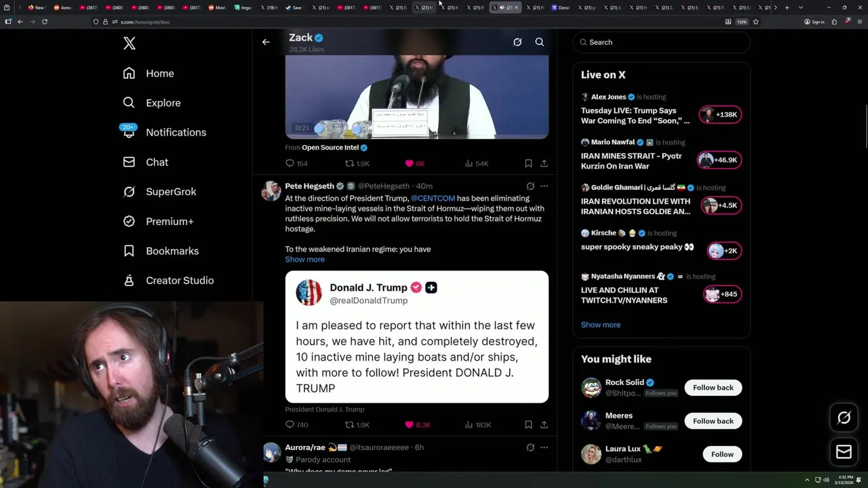Share the Open Source Intel video post
Screen dimensions: 868x488
pyautogui.click(x=544, y=163)
